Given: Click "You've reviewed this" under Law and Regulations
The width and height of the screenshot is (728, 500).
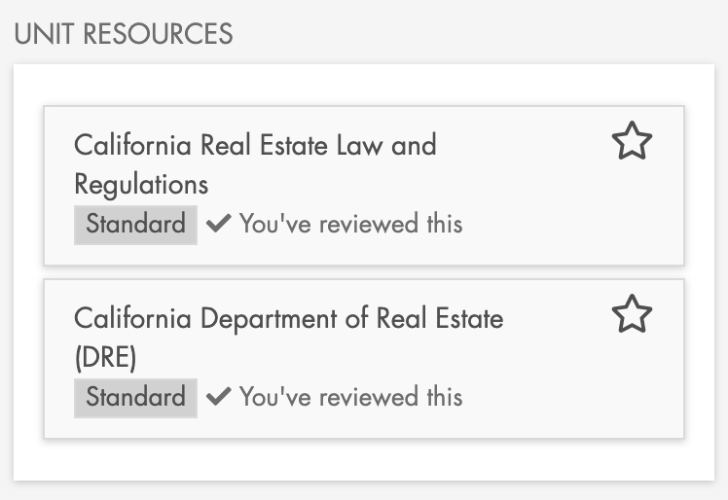Looking at the screenshot, I should 350,224.
